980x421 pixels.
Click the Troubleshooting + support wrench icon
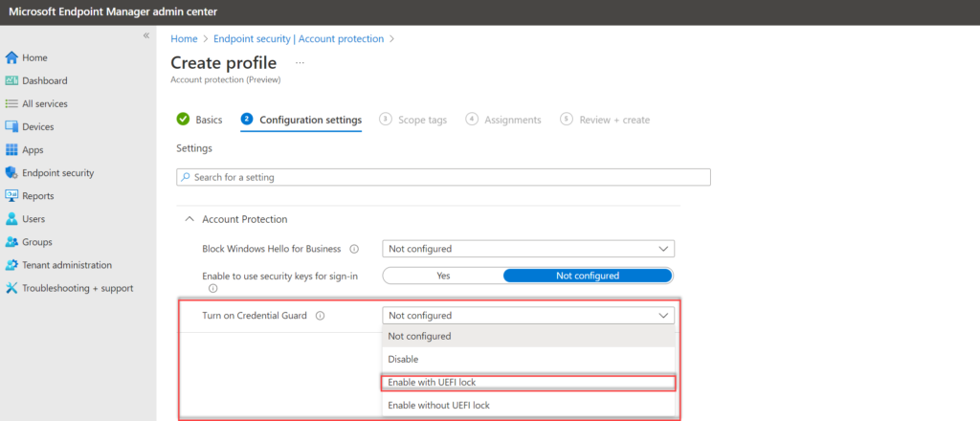click(x=11, y=288)
